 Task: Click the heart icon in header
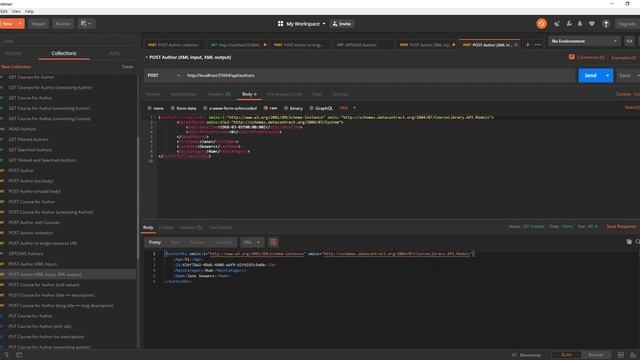tap(592, 24)
